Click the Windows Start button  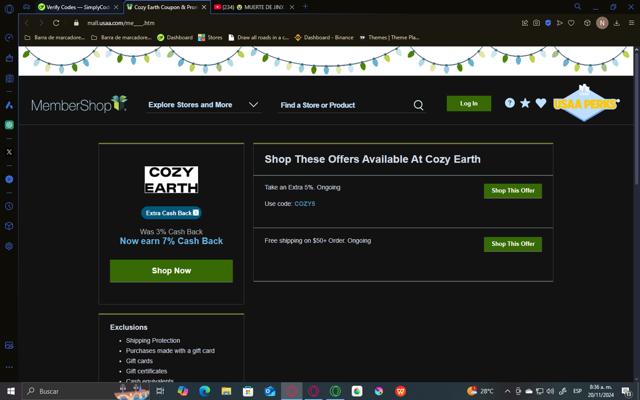[x=11, y=391]
